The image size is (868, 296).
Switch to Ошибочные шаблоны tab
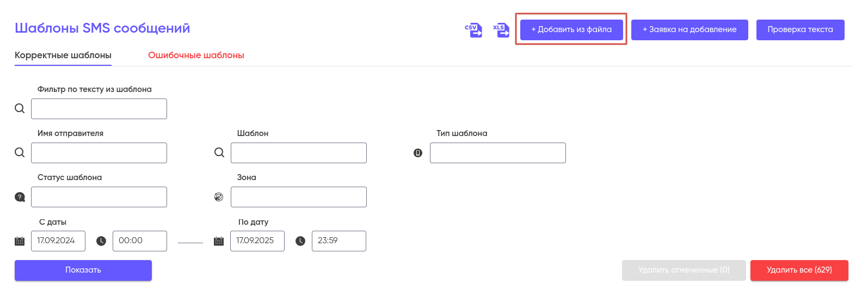(x=196, y=55)
